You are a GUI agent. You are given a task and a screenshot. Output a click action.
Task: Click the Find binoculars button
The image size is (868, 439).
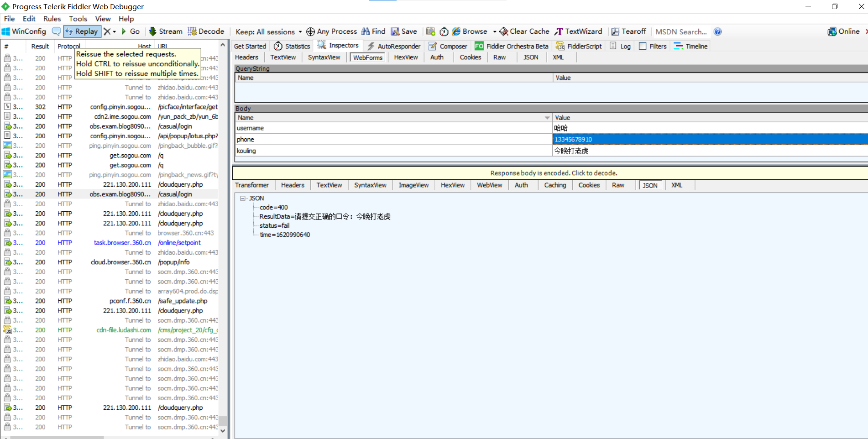[373, 31]
